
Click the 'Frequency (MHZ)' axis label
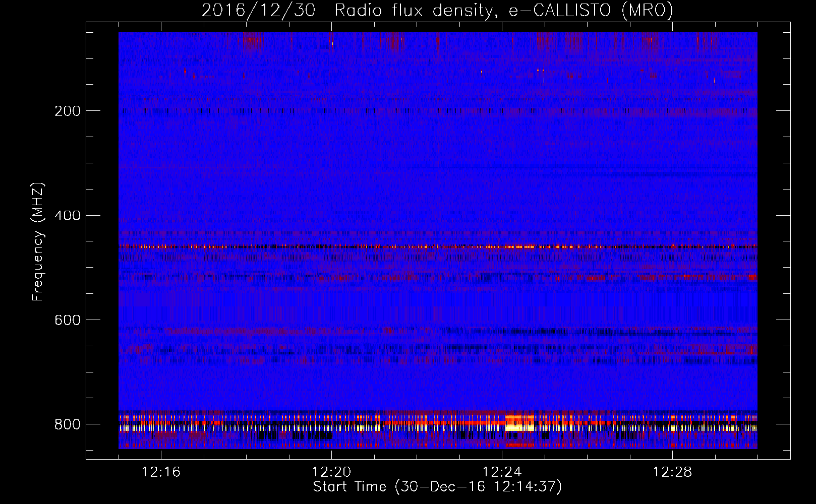[38, 242]
